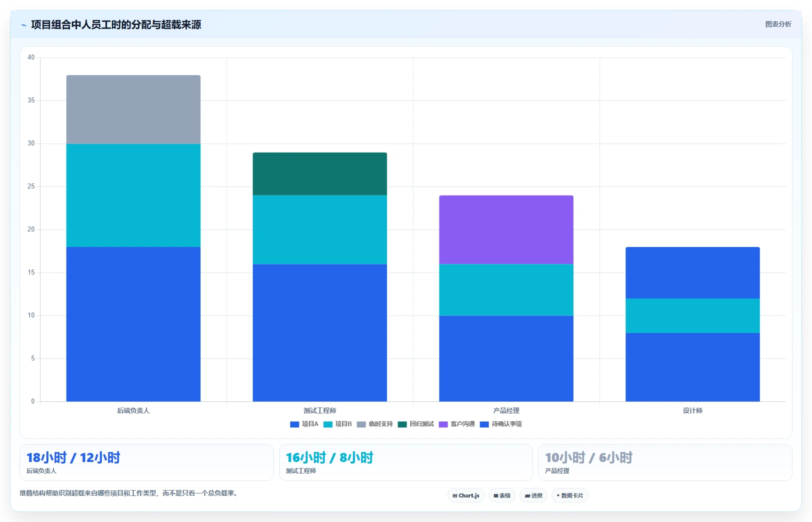Toggle the 待确认事项 legend entry
Viewport: 812px width, 522px height.
(501, 424)
